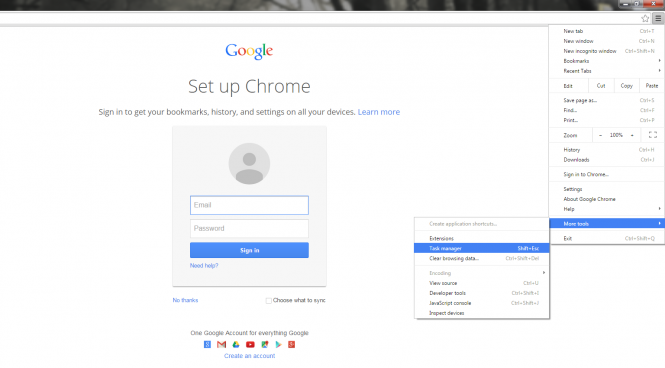665x368 pixels.
Task: Click the profile avatar placeholder image
Action: 249,164
